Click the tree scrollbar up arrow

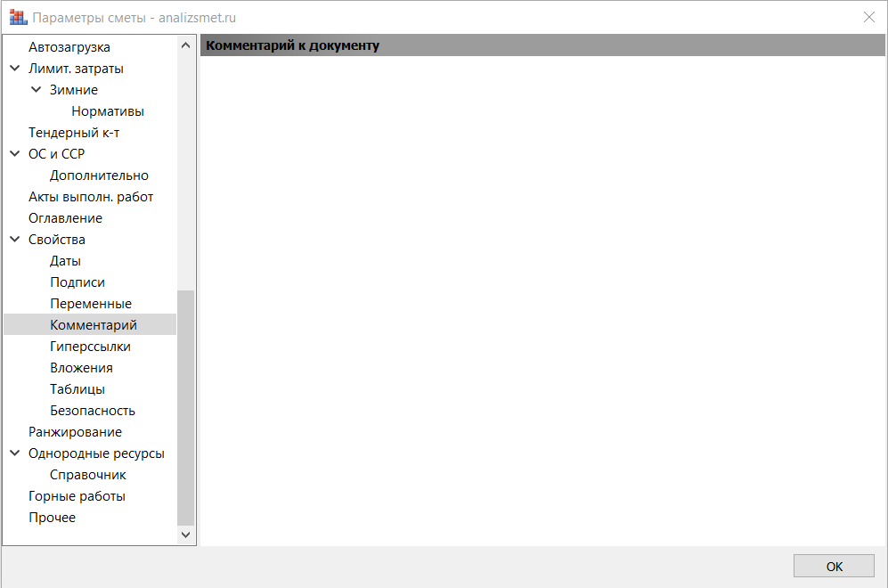coord(185,45)
